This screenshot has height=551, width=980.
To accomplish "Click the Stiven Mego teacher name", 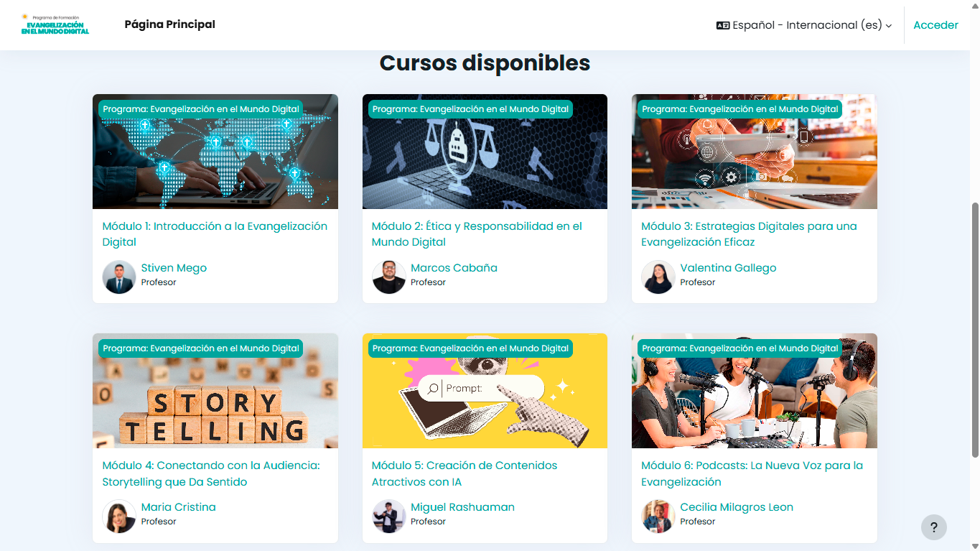I will click(174, 268).
